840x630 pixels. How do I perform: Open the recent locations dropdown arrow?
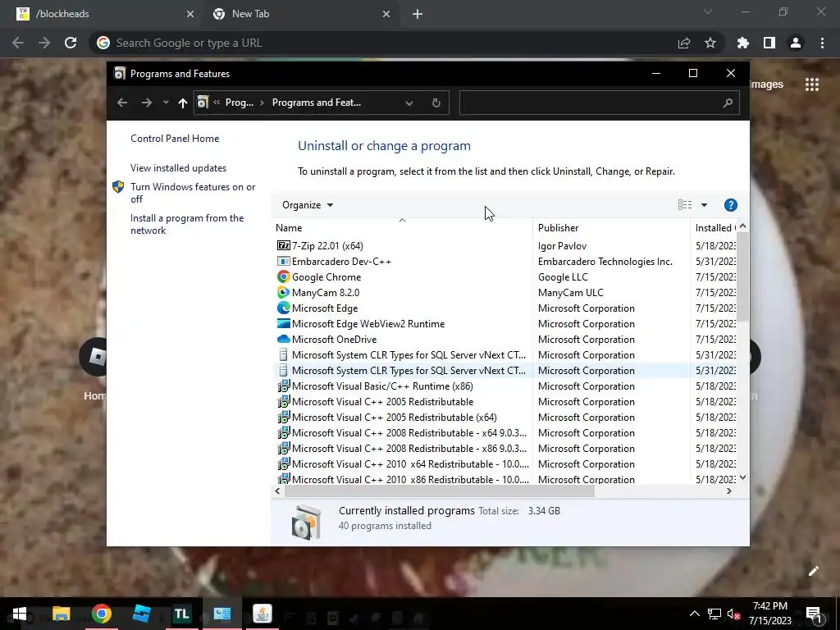(x=166, y=103)
